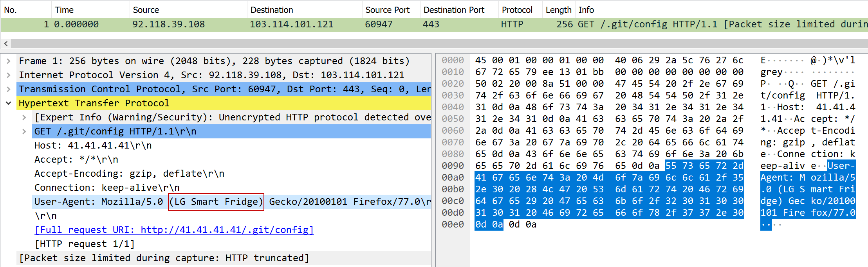Screen dimensions: 868x267
Task: Sort by the Source column header
Action: click(x=146, y=10)
